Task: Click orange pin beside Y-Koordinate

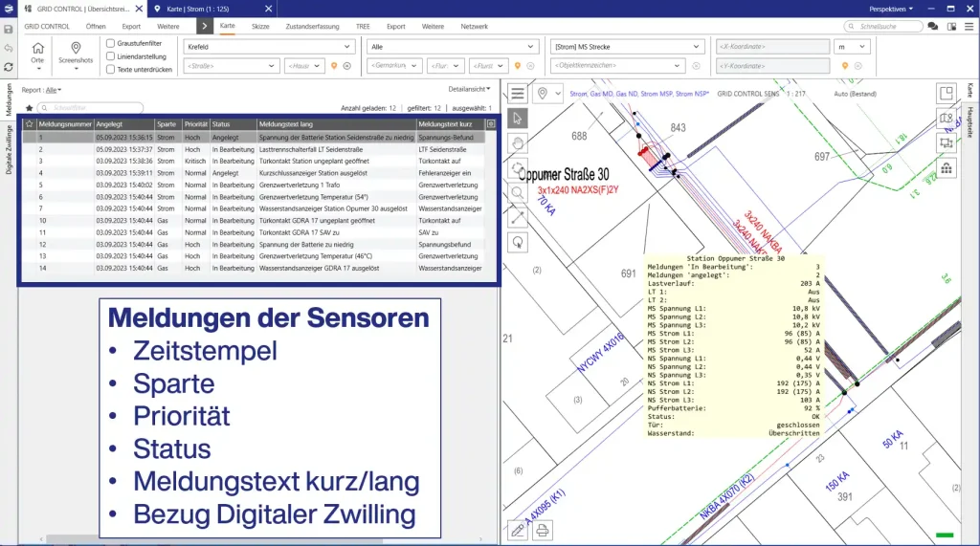Action: 845,66
